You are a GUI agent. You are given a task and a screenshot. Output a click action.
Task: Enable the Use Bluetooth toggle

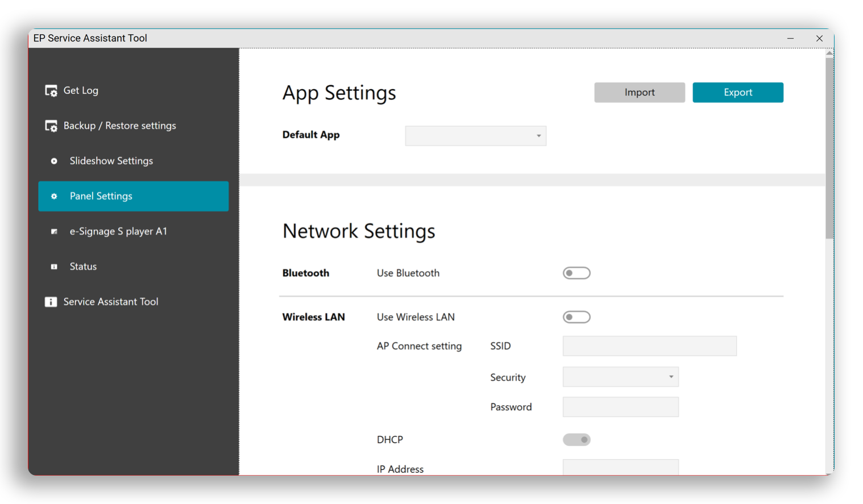[x=576, y=273]
